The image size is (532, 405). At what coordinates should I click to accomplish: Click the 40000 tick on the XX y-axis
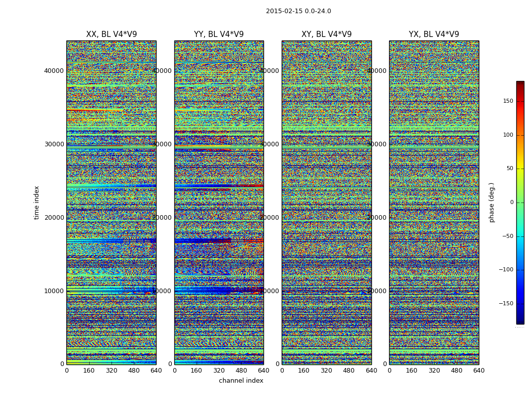pyautogui.click(x=54, y=71)
